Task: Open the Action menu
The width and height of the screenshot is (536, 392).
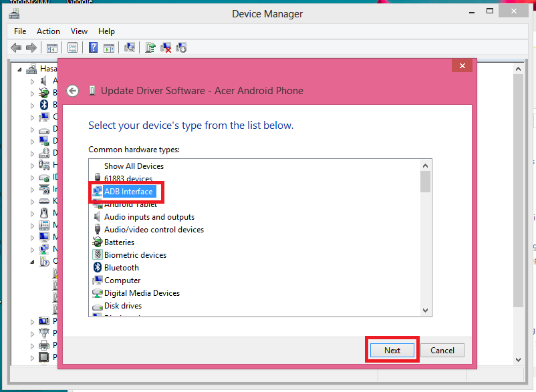Action: 48,31
